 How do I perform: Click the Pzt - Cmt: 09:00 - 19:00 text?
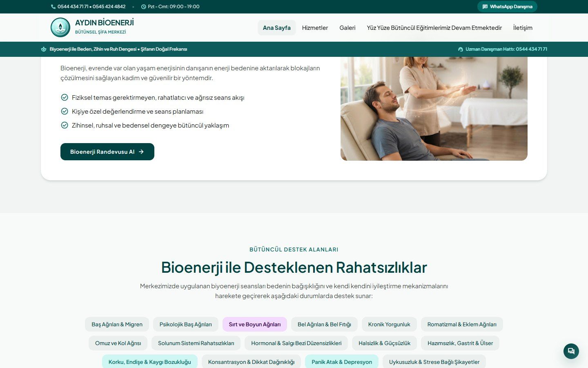(x=174, y=7)
